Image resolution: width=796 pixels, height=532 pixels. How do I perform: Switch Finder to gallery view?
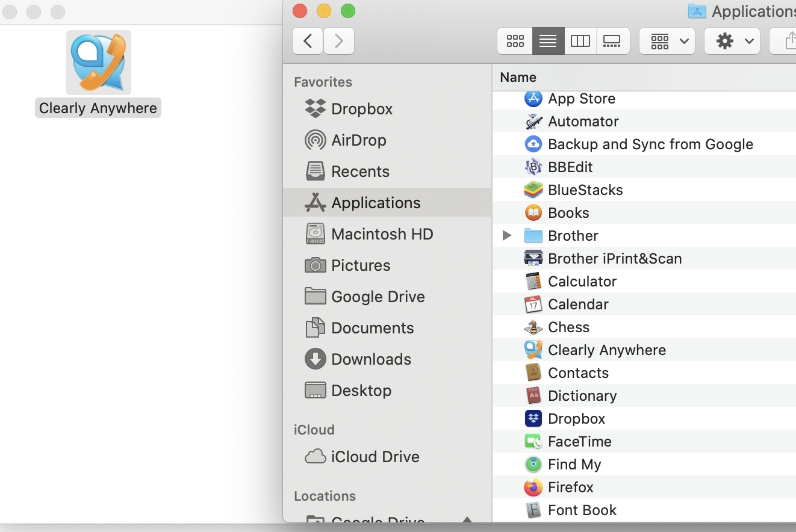[613, 41]
